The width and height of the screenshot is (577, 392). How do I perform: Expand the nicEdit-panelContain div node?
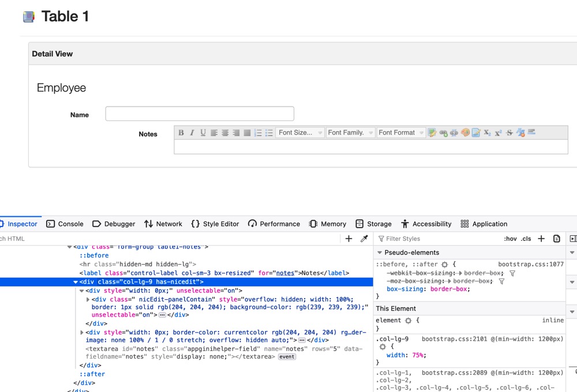pyautogui.click(x=88, y=300)
